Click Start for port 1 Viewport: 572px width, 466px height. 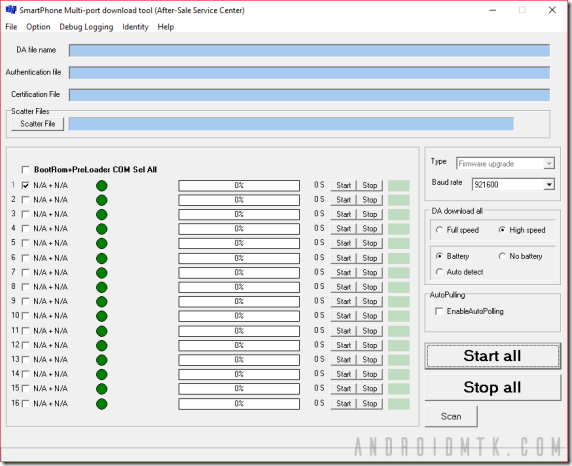point(343,185)
